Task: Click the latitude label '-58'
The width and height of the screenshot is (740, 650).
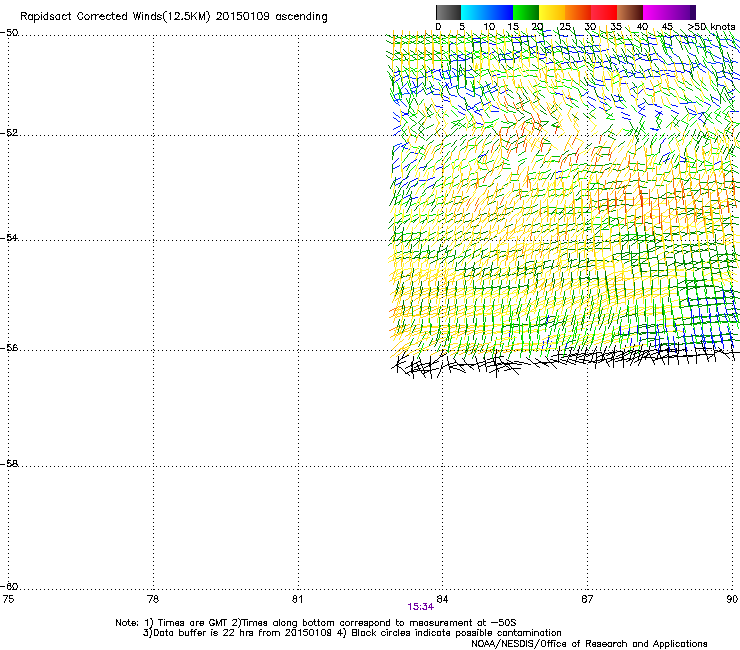Action: pos(9,464)
